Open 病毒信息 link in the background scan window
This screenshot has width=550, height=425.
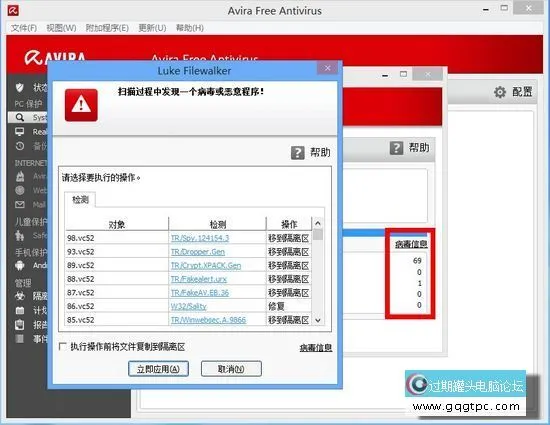pyautogui.click(x=411, y=244)
